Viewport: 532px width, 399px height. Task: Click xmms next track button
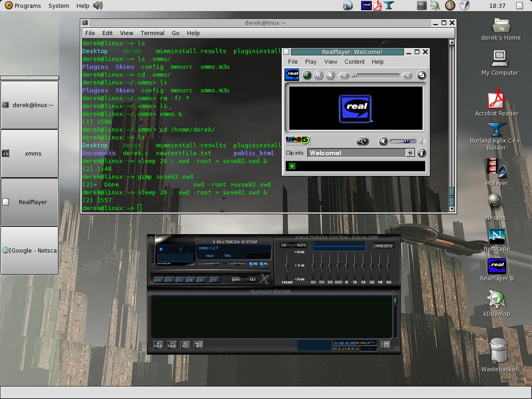tap(201, 279)
